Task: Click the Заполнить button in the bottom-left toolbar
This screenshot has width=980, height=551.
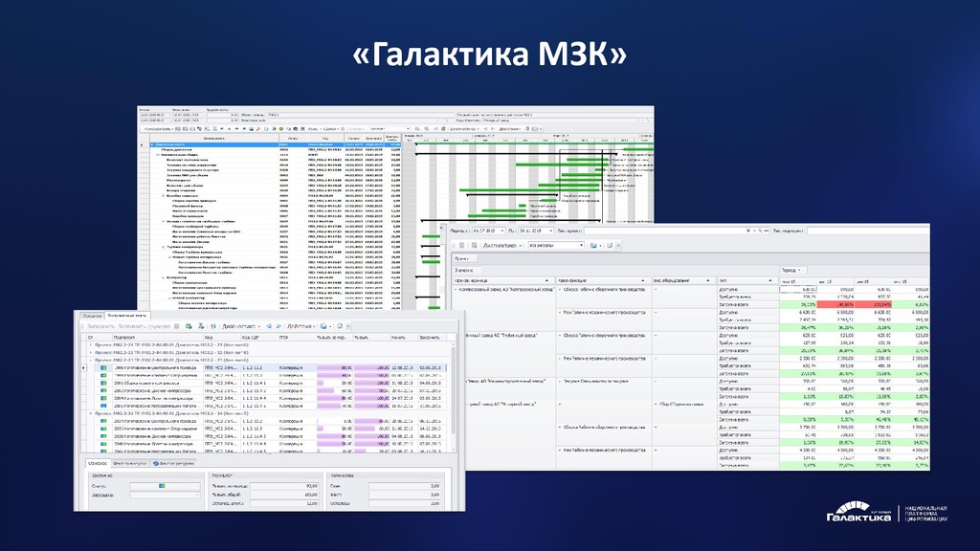Action: [x=100, y=326]
